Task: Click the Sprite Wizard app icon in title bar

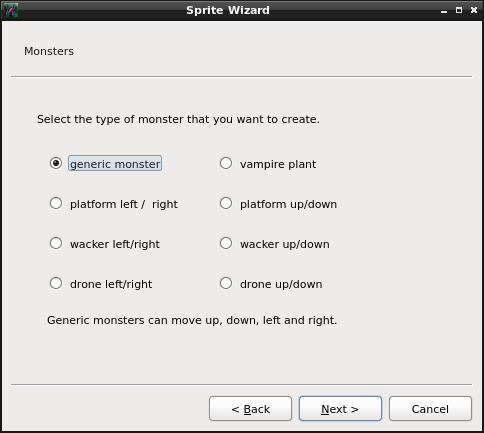Action: [10, 10]
